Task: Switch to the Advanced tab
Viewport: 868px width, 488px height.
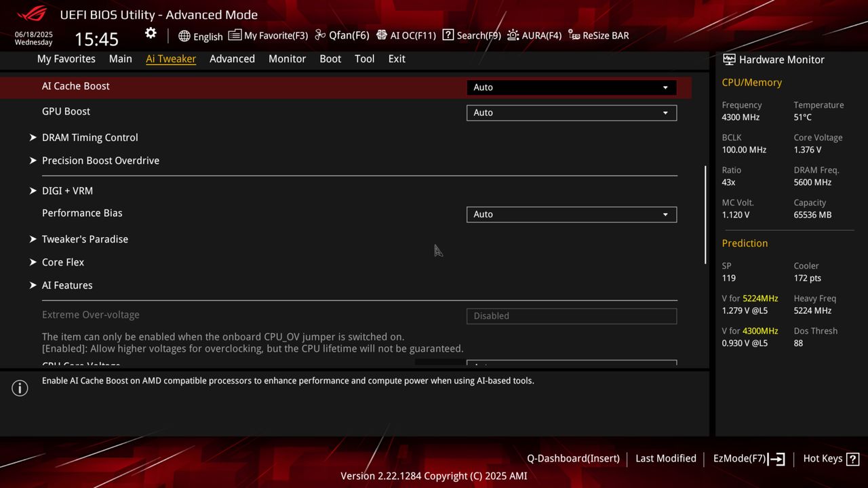Action: (232, 59)
